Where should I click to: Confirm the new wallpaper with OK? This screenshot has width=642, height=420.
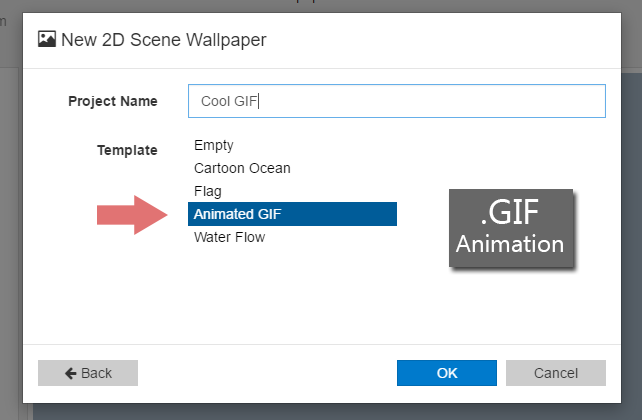[446, 373]
